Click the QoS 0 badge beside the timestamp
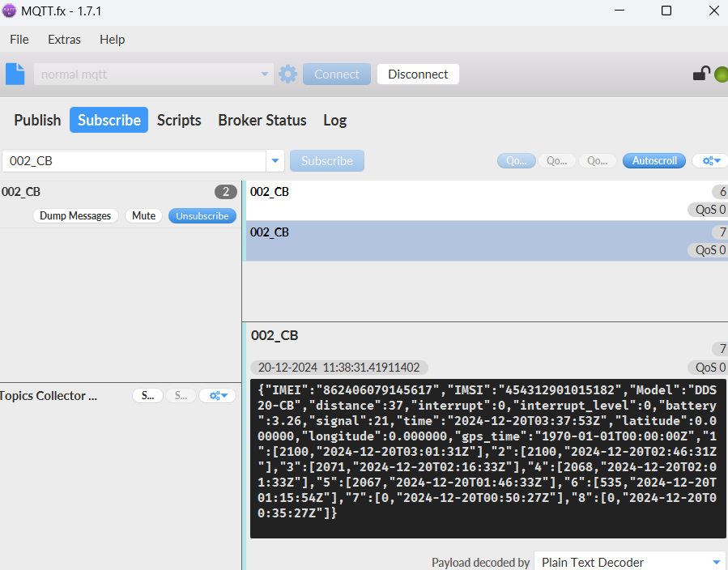Viewport: 728px width, 570px height. pos(709,368)
